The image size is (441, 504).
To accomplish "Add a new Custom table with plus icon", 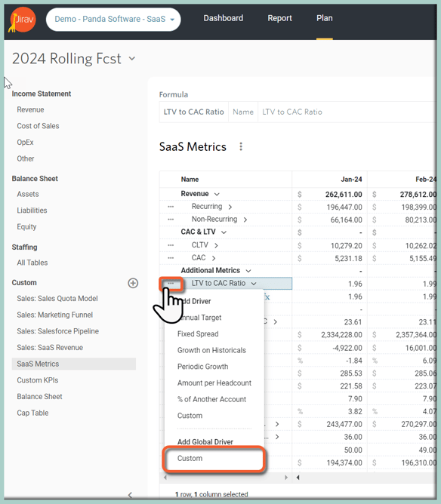I will tap(133, 283).
